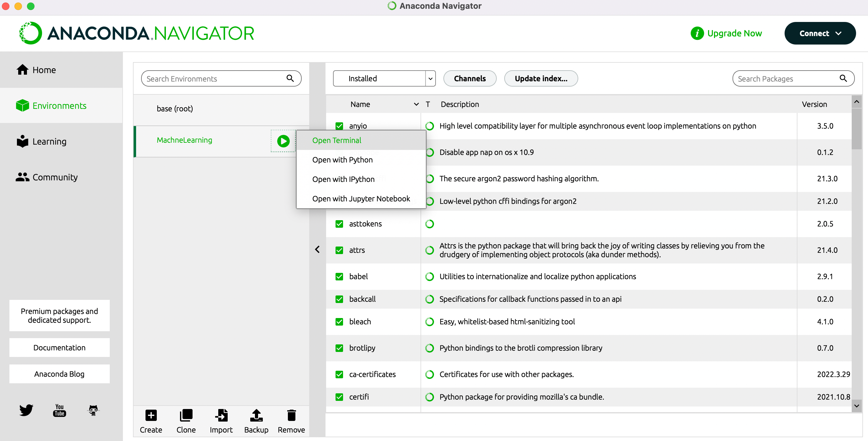Open the YouTube icon link

coord(59,410)
